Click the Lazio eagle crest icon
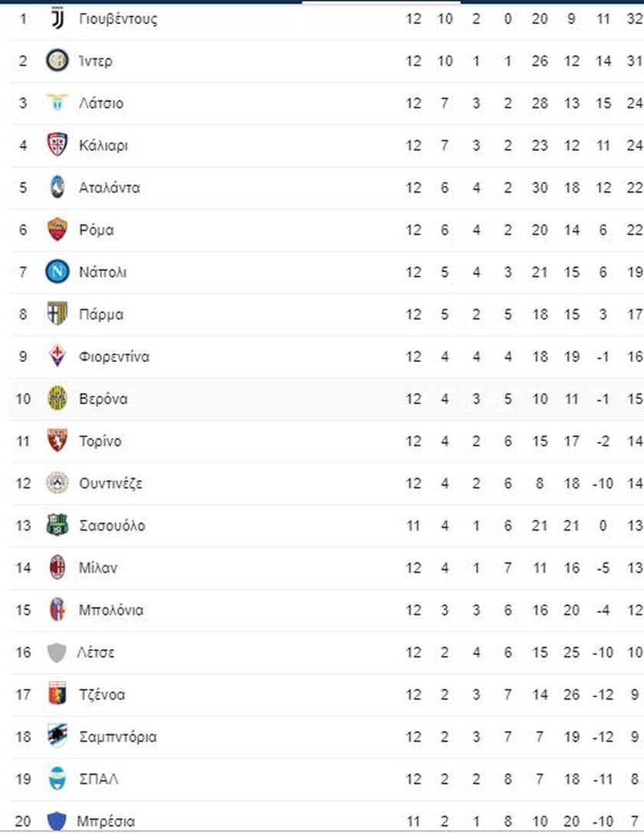Viewport: 644px width, 833px height. point(58,102)
